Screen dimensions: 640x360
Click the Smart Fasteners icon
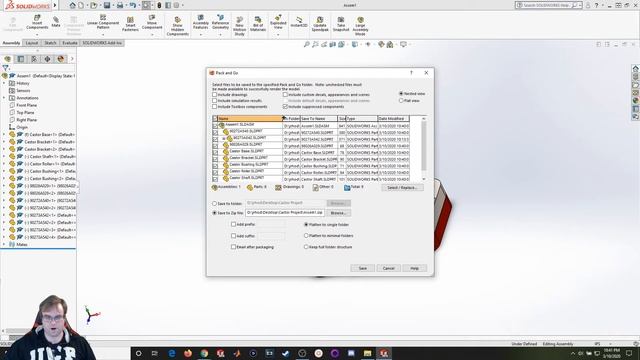coord(130,24)
